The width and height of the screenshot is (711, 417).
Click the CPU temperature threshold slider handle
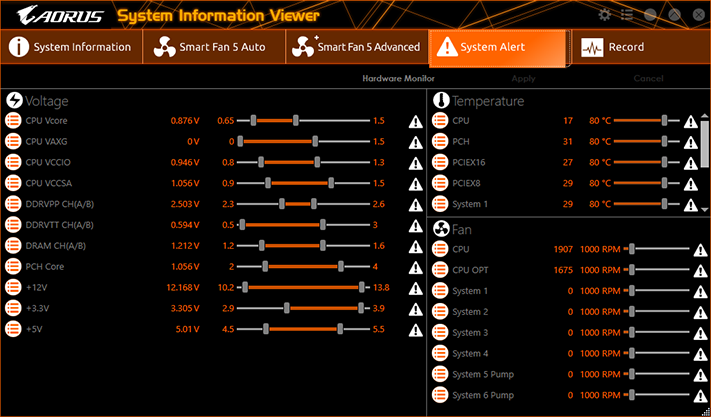point(664,121)
